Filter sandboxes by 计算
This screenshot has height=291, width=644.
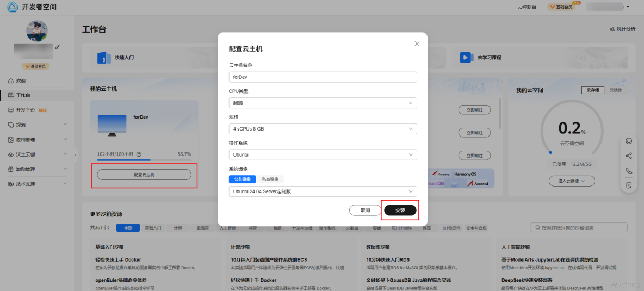point(178,228)
